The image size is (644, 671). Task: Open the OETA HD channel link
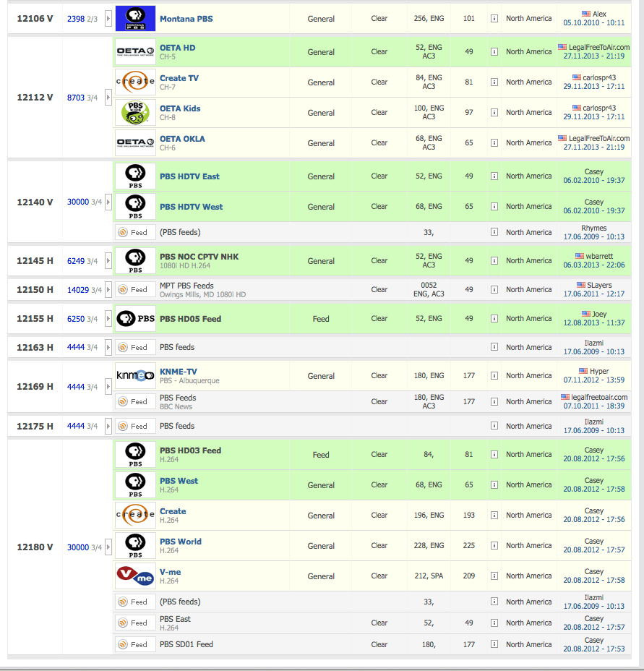point(177,48)
